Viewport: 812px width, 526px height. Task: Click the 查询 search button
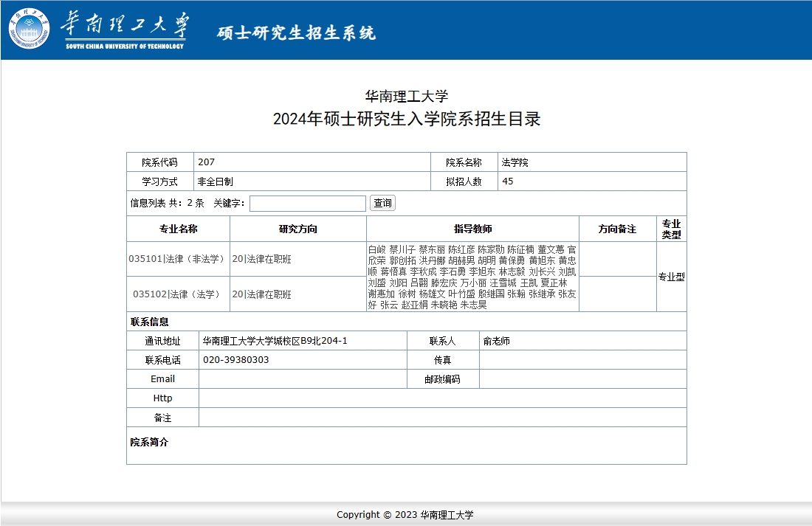382,203
